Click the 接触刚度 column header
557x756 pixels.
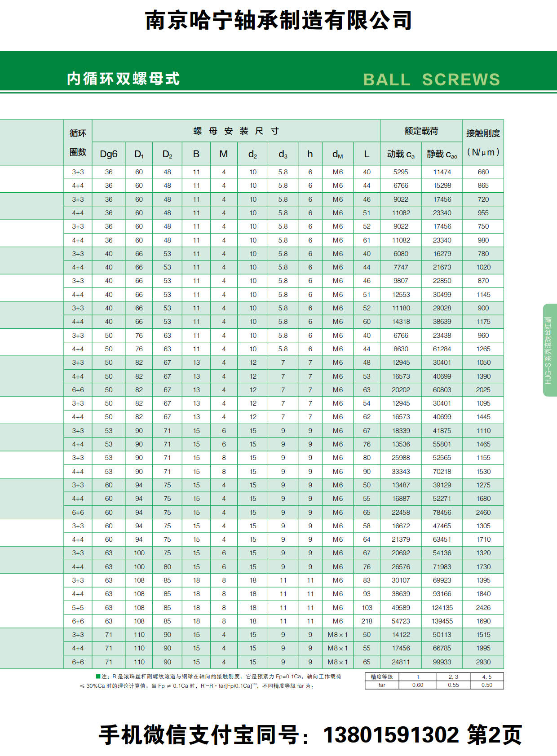[x=483, y=142]
